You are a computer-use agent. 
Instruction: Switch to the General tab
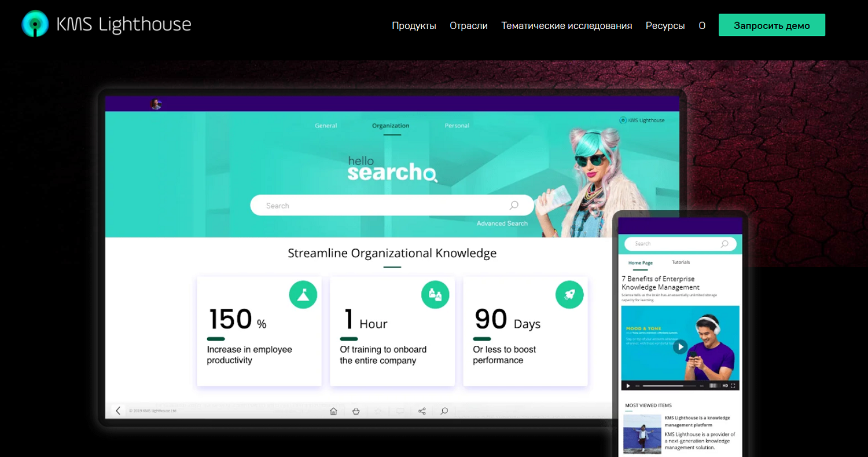pos(326,126)
